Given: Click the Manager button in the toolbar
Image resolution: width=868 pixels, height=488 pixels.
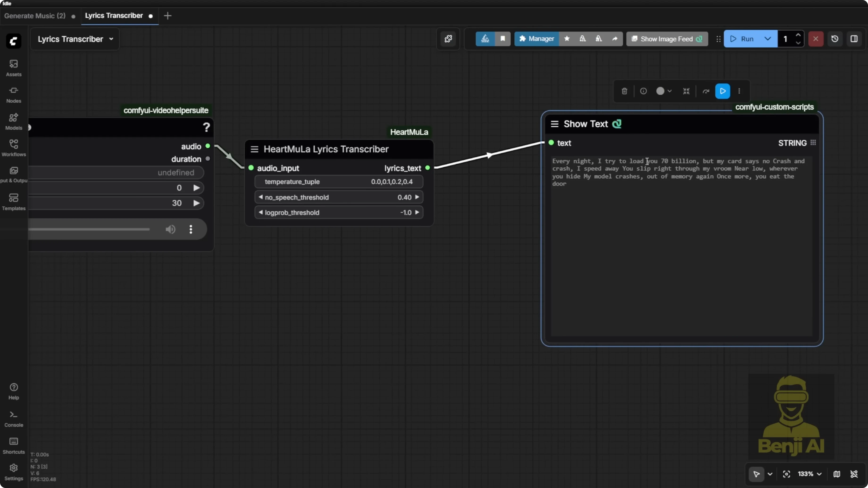Looking at the screenshot, I should pyautogui.click(x=536, y=39).
